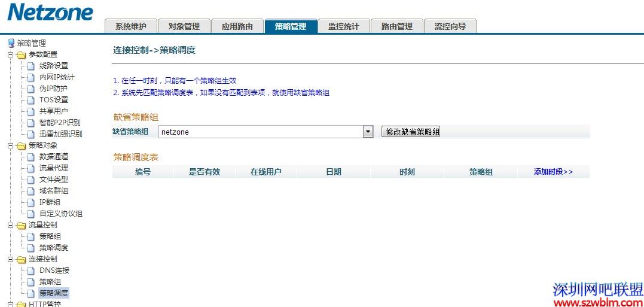
Task: Select 智能P2P识别 in the sidebar tree
Action: 60,123
